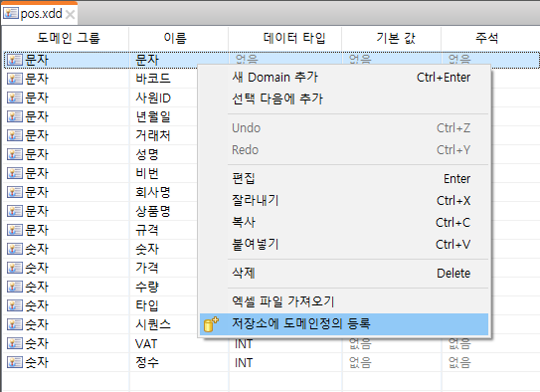This screenshot has height=392, width=540.
Task: Click the repository cylinder icon in the context menu
Action: click(211, 324)
